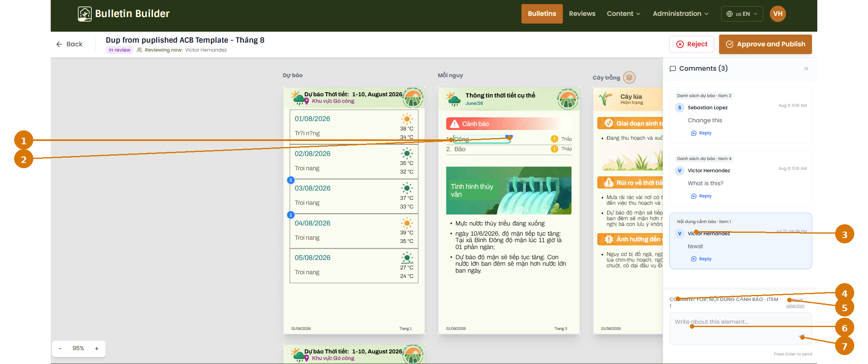868x364 pixels.
Task: Click the comment badge on the 03/08/2026 row
Action: tap(291, 180)
